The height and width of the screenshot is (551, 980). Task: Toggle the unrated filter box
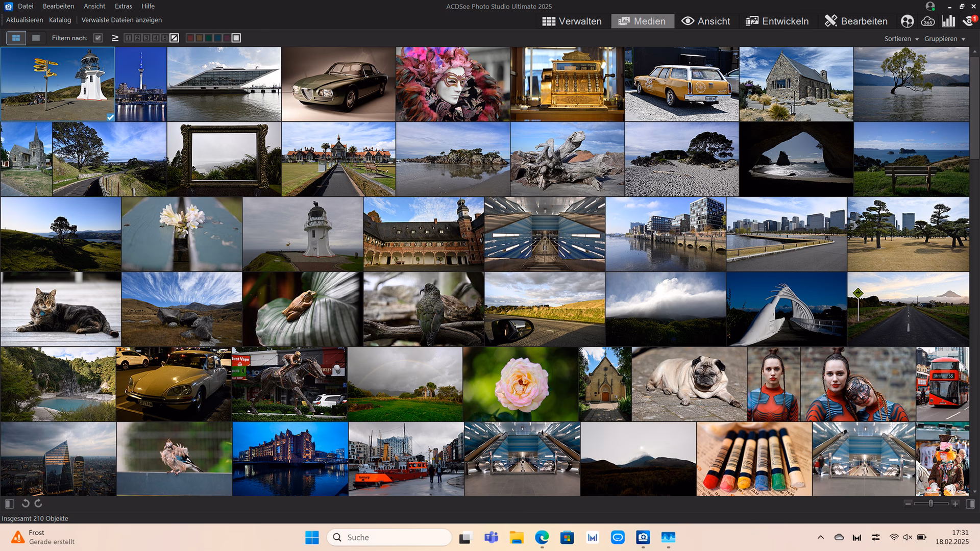(x=175, y=38)
